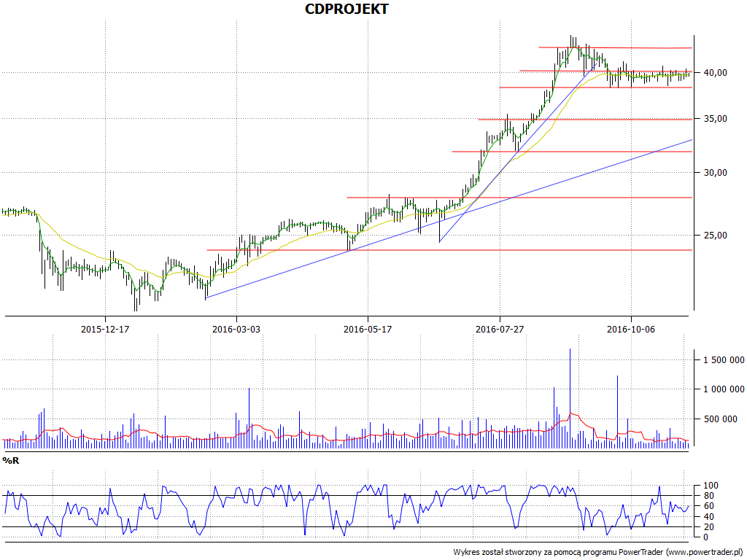Select the 0 level on the %R axis
This screenshot has height=560, width=747.
click(706, 537)
